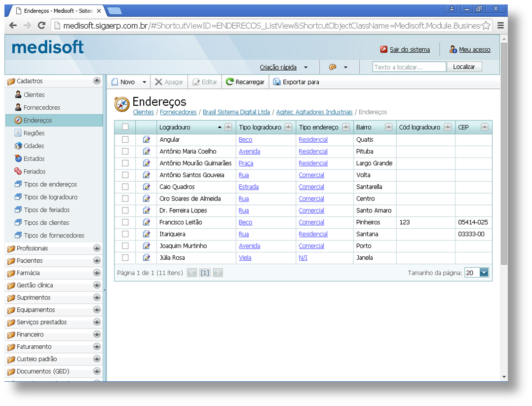Click Exportar para toolbar item
The width and height of the screenshot is (532, 406).
click(296, 82)
